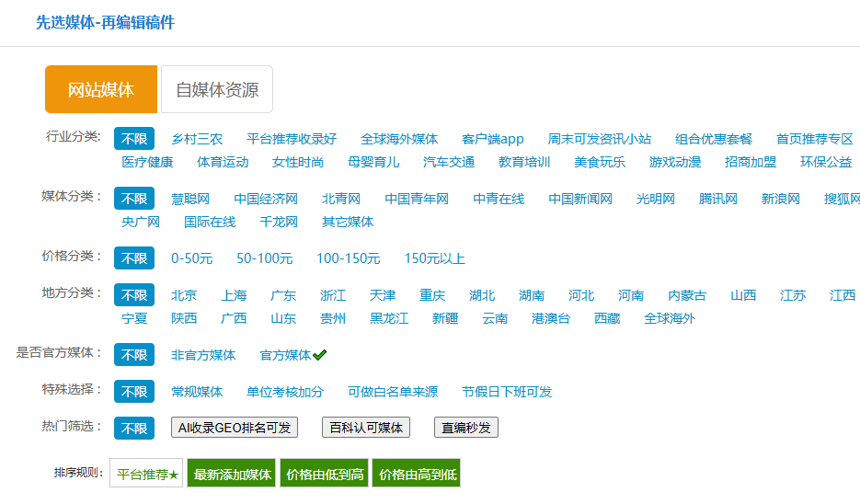Choose 单位考核加分 special option
This screenshot has width=860, height=504.
click(x=285, y=392)
